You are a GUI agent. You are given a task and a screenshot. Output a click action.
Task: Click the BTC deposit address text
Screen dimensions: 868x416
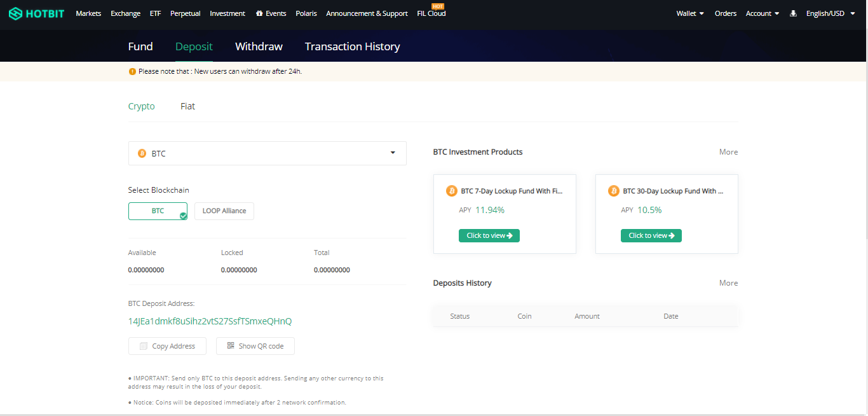coord(210,321)
